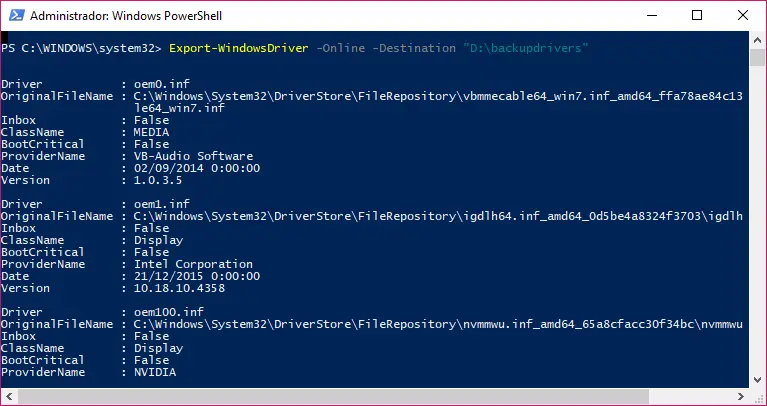This screenshot has width=767, height=406.
Task: Minimize the PowerShell window
Action: tap(649, 16)
